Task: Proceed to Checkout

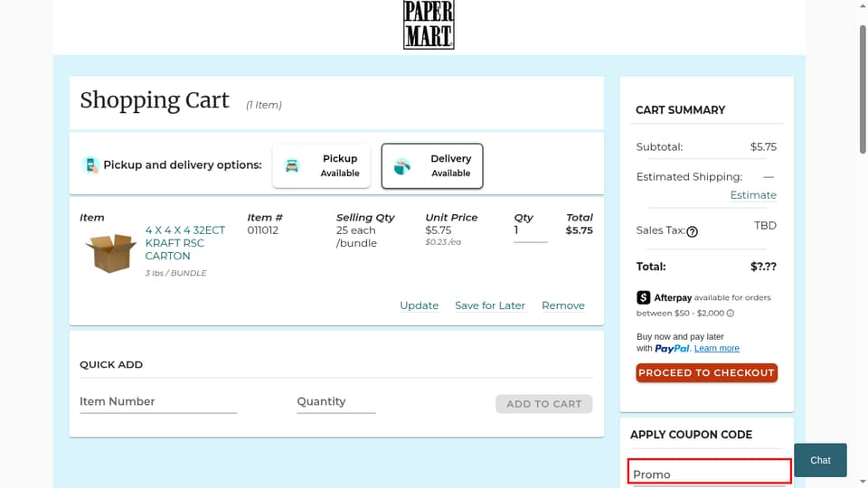Action: [x=706, y=373]
